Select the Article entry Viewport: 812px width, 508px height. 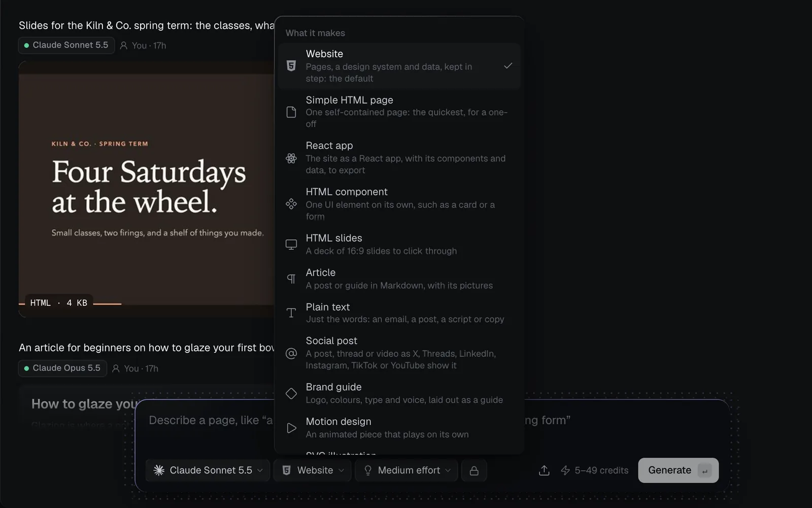pyautogui.click(x=399, y=279)
